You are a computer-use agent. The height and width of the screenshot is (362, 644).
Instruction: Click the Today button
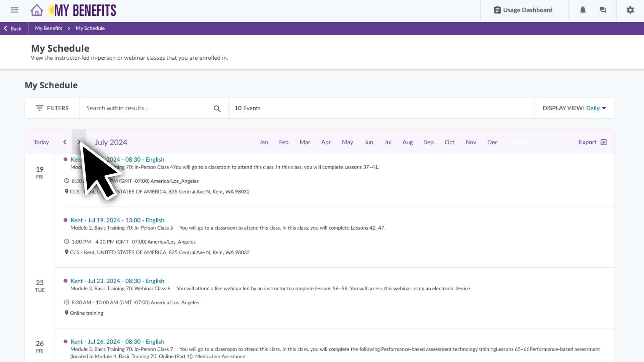click(41, 142)
